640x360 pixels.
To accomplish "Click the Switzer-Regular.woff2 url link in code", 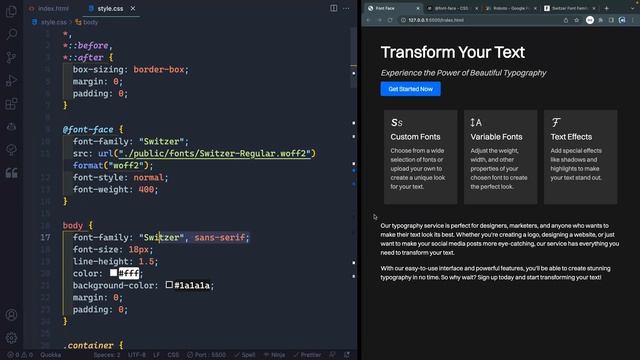I will (x=214, y=153).
